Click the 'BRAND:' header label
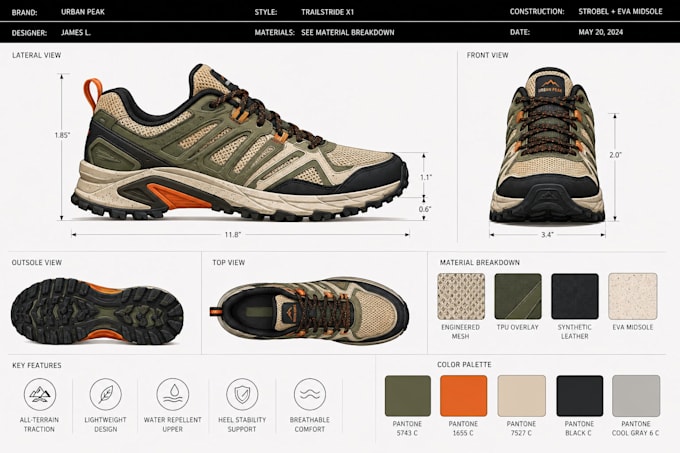This screenshot has width=680, height=453. pos(24,13)
